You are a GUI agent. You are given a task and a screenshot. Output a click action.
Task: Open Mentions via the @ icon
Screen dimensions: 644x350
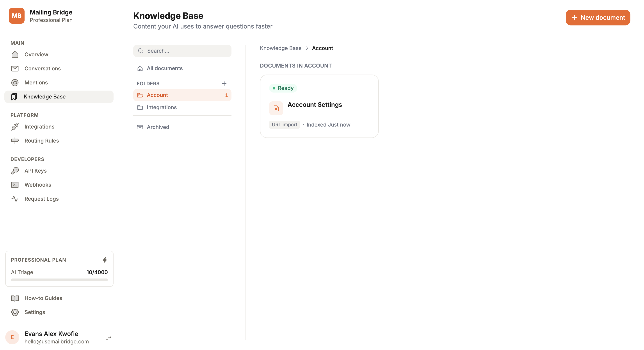pos(15,82)
